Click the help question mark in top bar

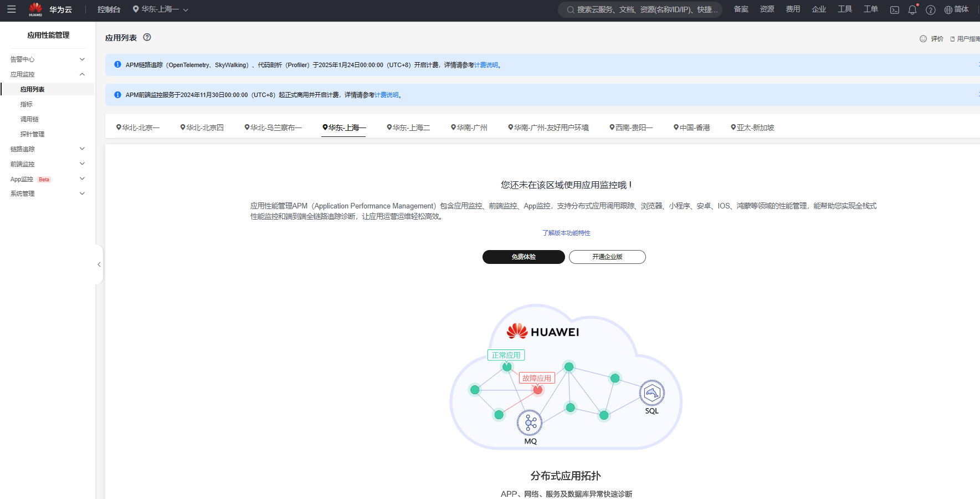[931, 10]
